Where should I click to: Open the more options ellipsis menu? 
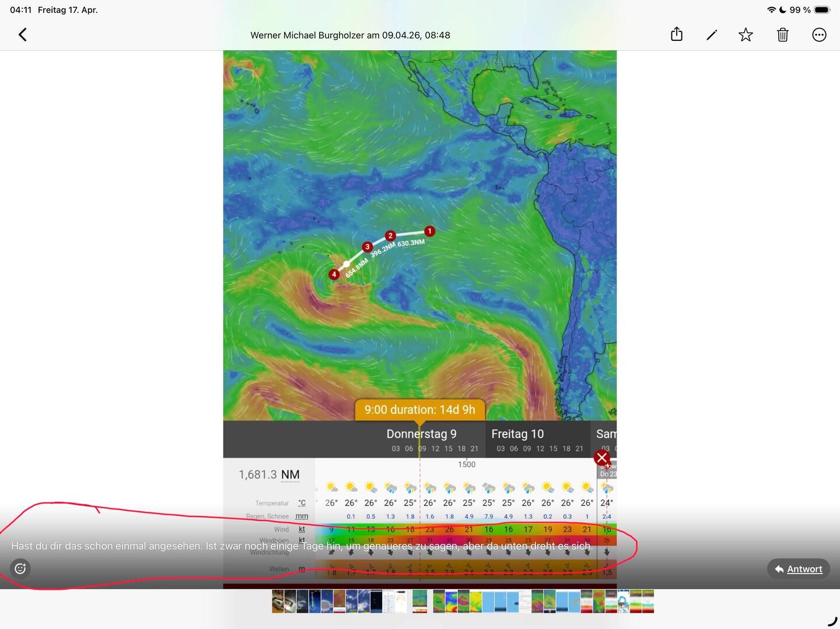(819, 35)
